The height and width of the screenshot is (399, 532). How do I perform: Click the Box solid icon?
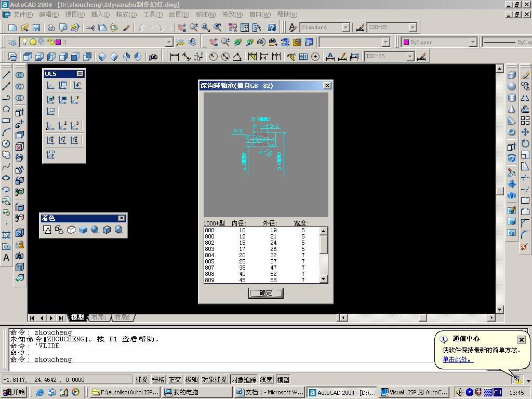click(x=512, y=75)
